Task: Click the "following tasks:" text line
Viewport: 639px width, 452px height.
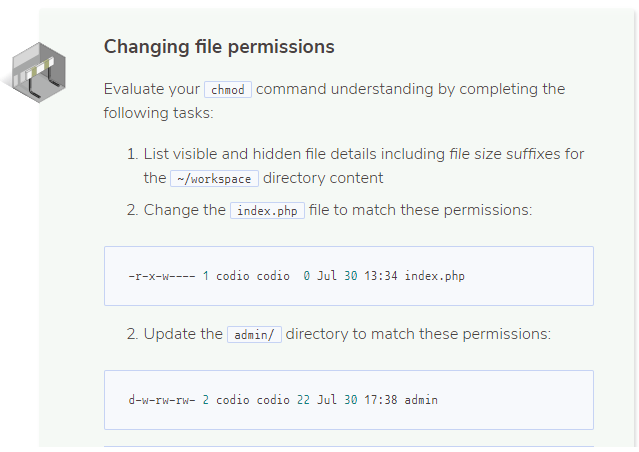Action: pos(159,113)
